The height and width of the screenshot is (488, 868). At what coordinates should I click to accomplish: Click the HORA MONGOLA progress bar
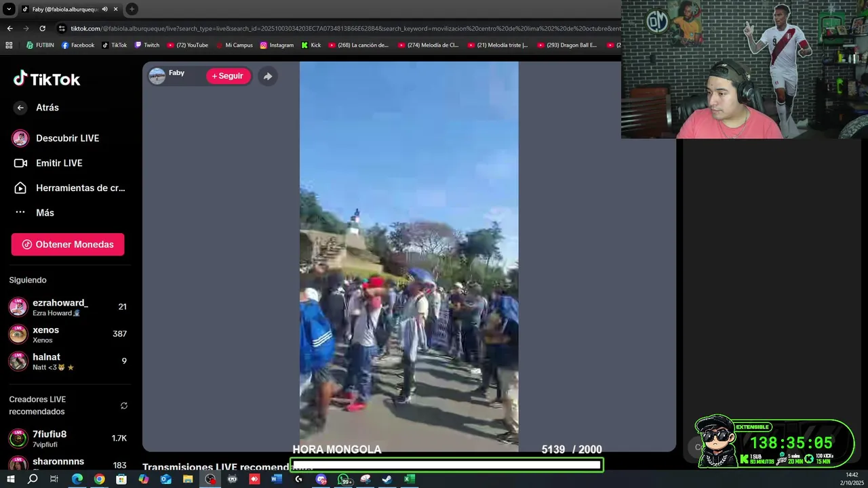point(447,465)
